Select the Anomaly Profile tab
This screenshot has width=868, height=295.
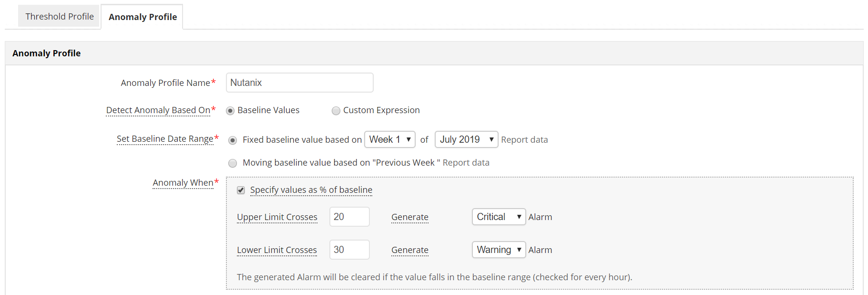tap(143, 17)
